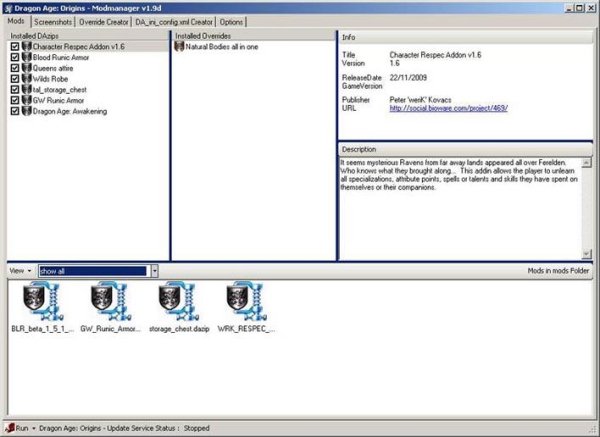Click the Description panel header
Viewport: 600px width, 437px height.
[465, 149]
